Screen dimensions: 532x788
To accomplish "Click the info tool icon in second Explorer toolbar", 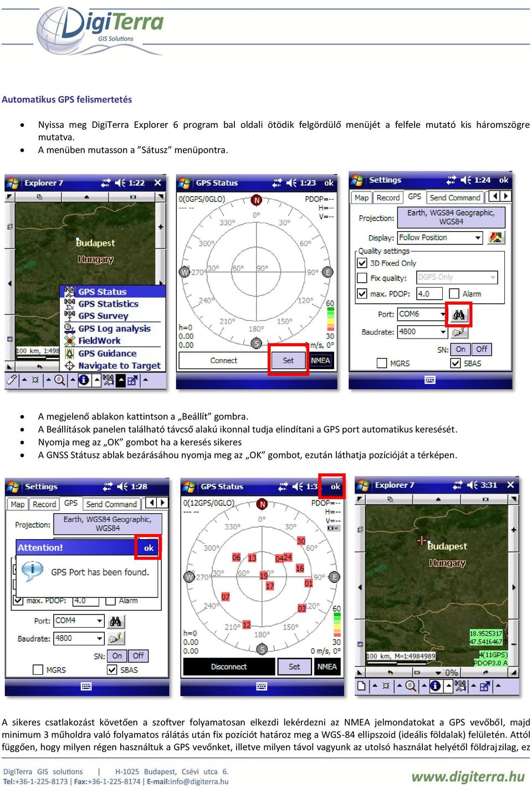I will [436, 686].
